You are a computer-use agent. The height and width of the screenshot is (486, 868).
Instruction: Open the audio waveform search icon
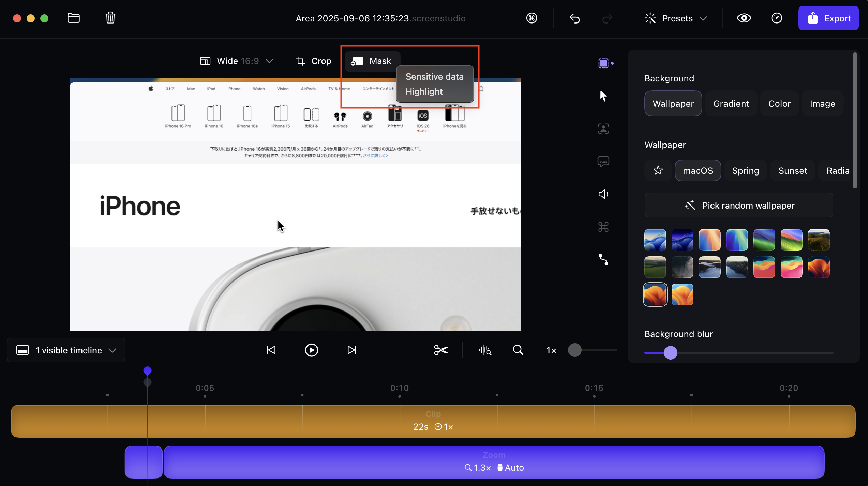(x=485, y=350)
